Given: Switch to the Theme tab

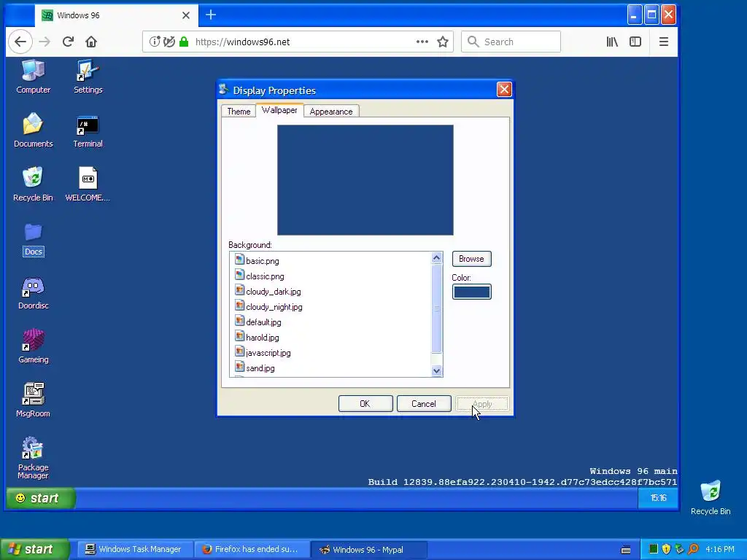Looking at the screenshot, I should click(239, 111).
